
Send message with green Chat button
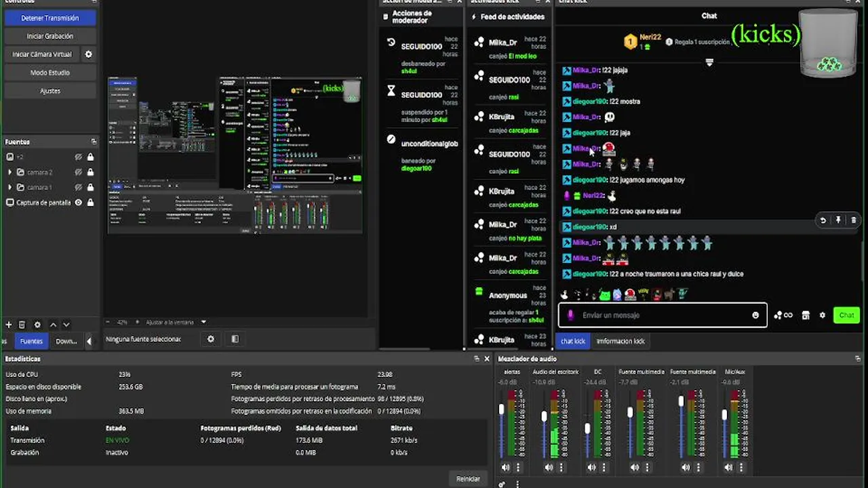(846, 315)
